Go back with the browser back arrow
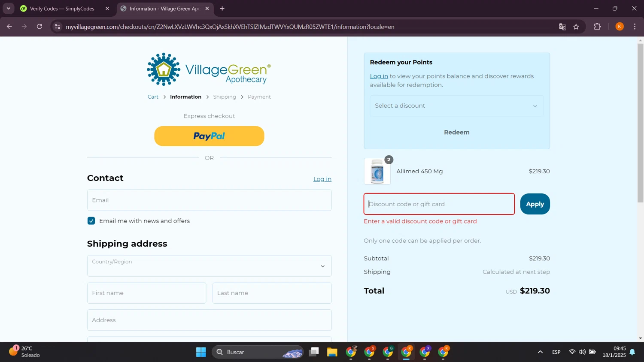 pyautogui.click(x=9, y=27)
